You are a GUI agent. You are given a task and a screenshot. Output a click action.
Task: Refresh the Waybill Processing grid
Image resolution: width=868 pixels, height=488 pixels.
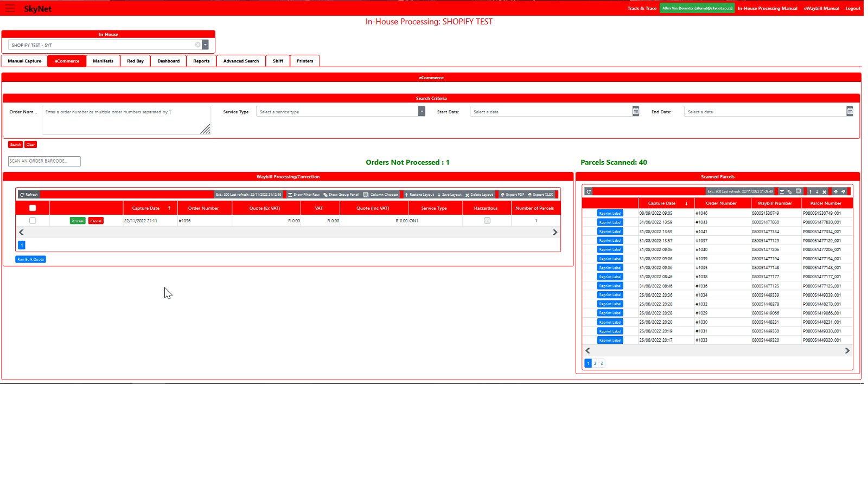[x=29, y=194]
